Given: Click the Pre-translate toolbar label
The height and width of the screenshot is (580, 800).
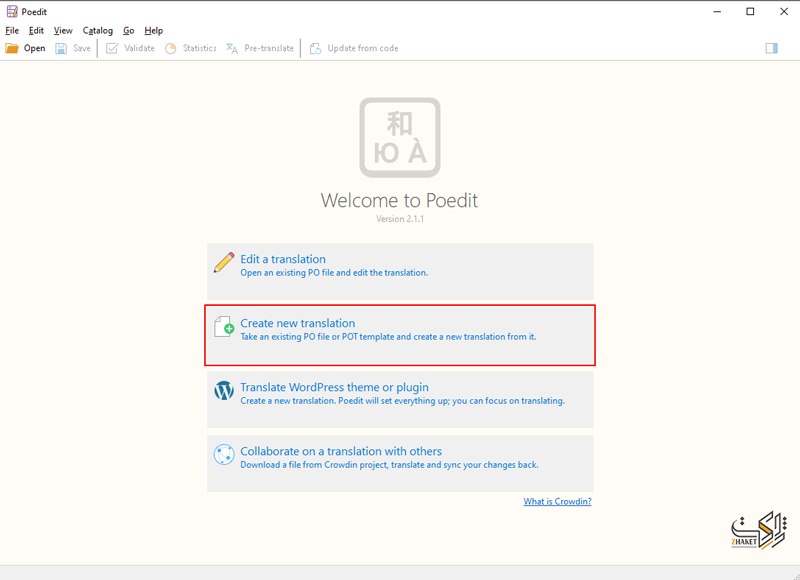Looking at the screenshot, I should point(269,48).
